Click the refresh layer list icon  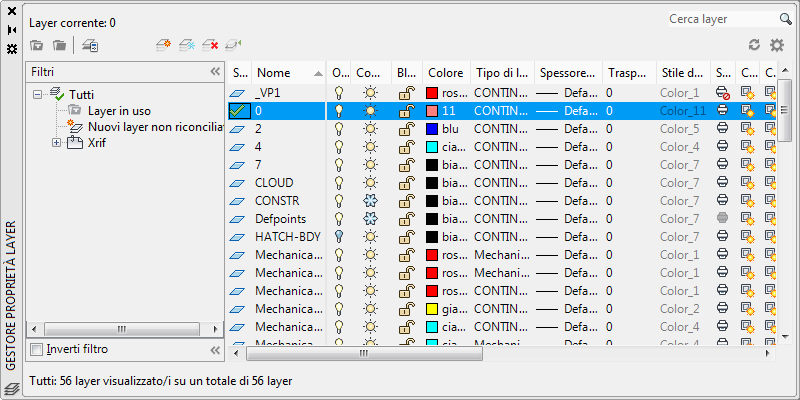(754, 45)
